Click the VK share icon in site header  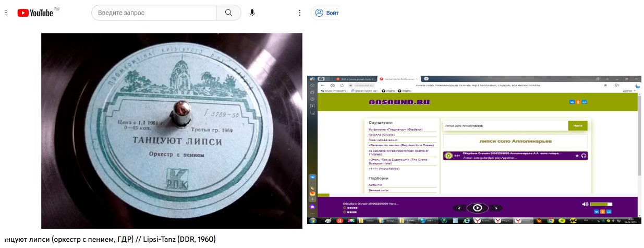572,102
